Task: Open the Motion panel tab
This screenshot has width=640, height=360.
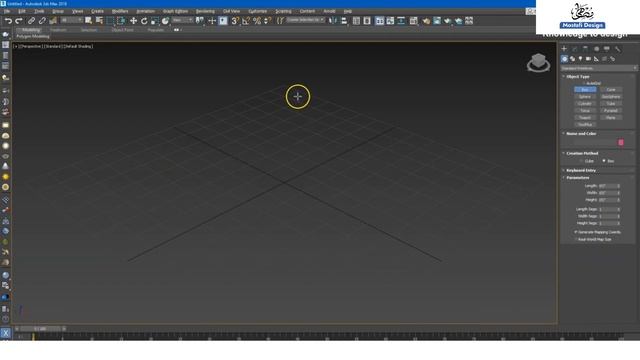Action: coord(596,49)
